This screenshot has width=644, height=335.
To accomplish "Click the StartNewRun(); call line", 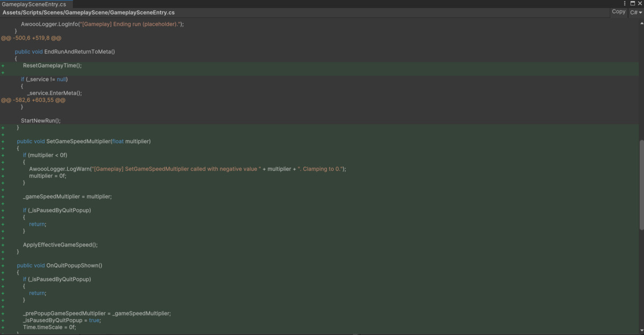I will pyautogui.click(x=41, y=121).
